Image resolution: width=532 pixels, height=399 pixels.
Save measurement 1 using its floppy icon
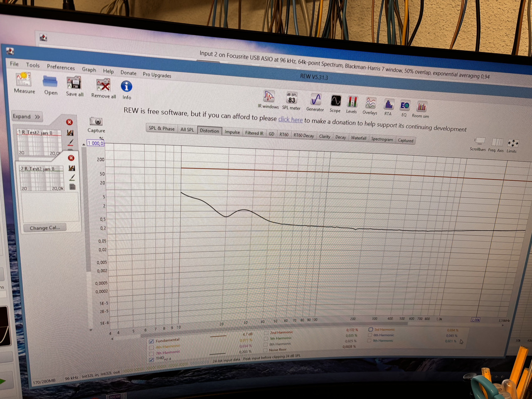(x=70, y=133)
